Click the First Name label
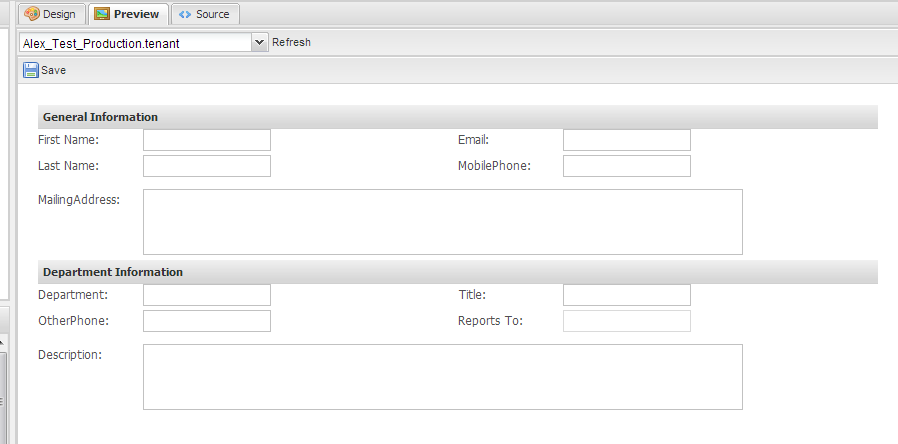This screenshot has height=444, width=898. pyautogui.click(x=68, y=139)
